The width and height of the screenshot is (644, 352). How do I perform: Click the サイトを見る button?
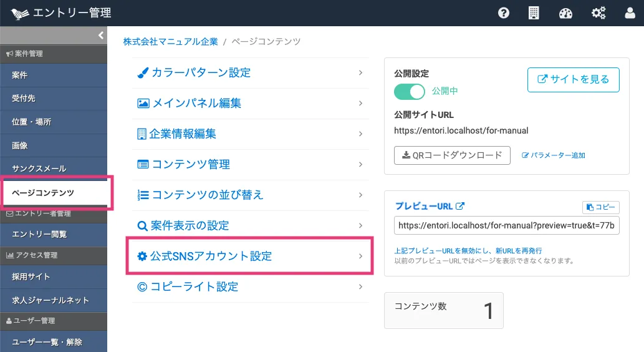[573, 80]
